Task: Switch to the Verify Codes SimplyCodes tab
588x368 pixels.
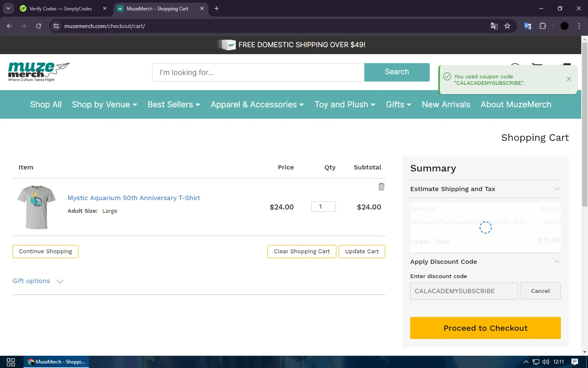Action: pyautogui.click(x=60, y=9)
